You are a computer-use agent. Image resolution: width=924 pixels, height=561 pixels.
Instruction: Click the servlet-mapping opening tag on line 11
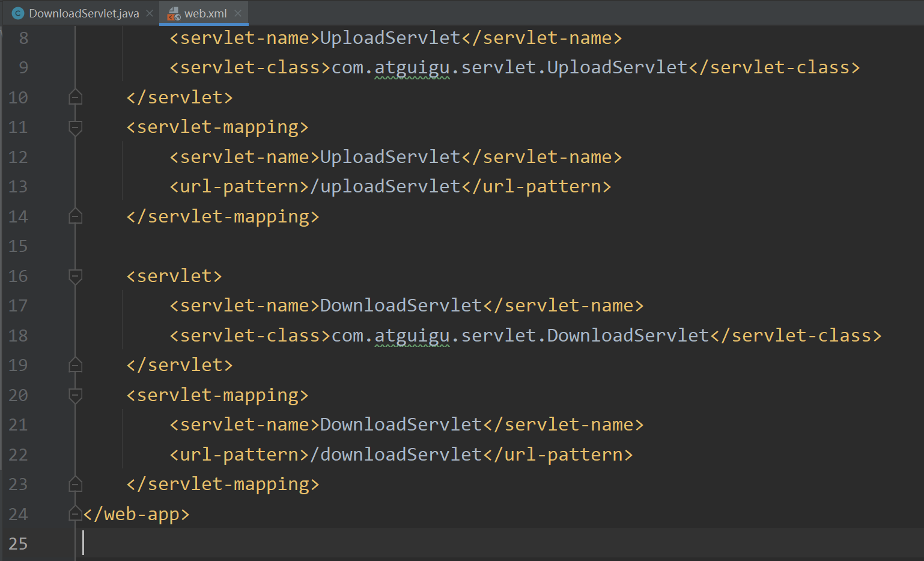point(217,127)
